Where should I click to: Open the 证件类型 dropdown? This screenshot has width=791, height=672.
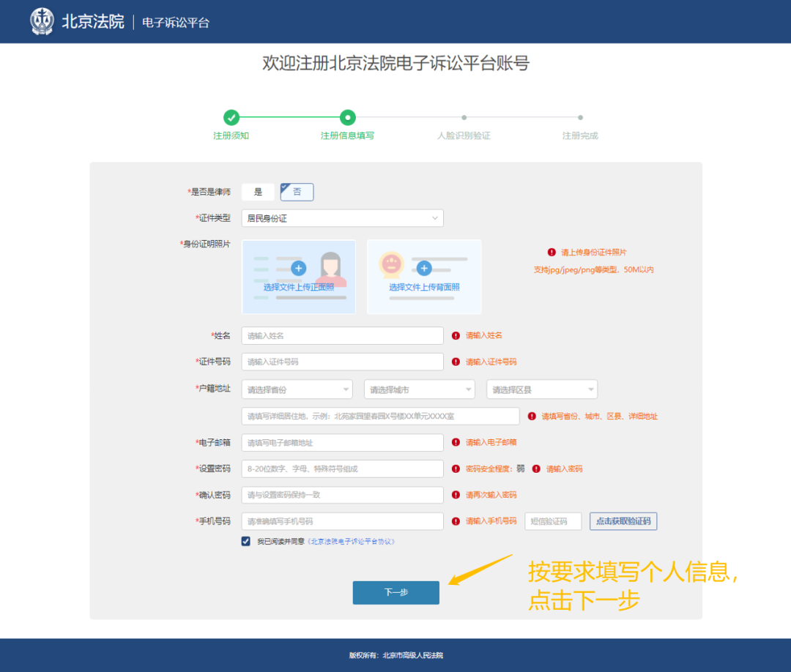coord(342,218)
